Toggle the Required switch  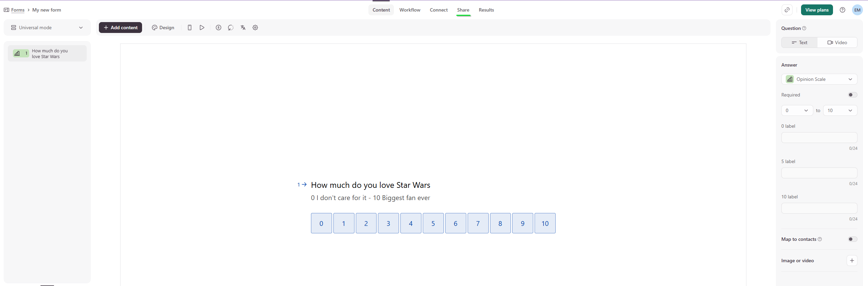852,95
